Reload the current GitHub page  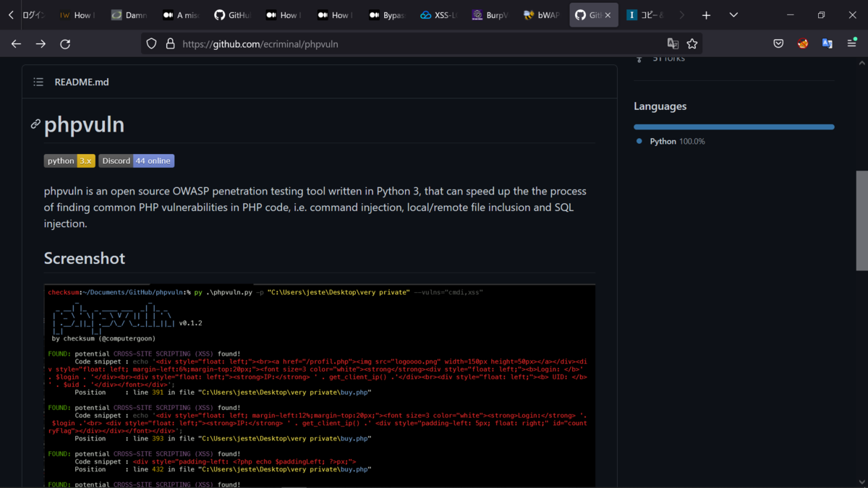[x=65, y=44]
